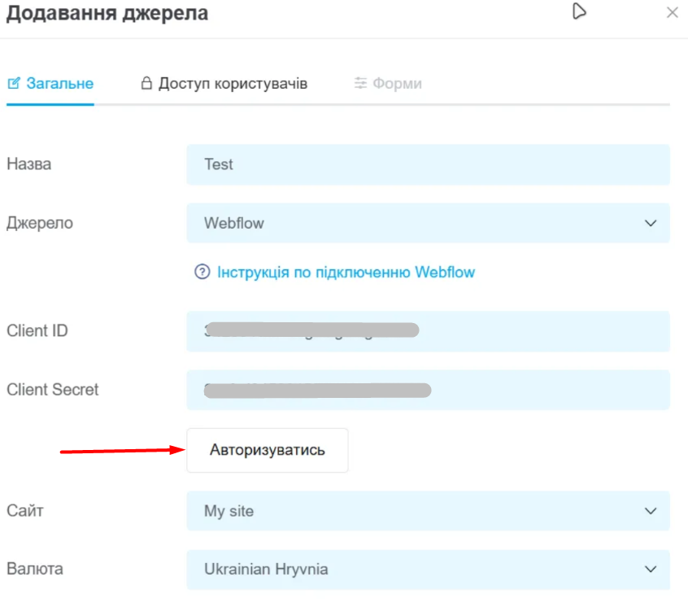
Task: Click the lock icon beside Доступ користувачів
Action: (x=147, y=83)
